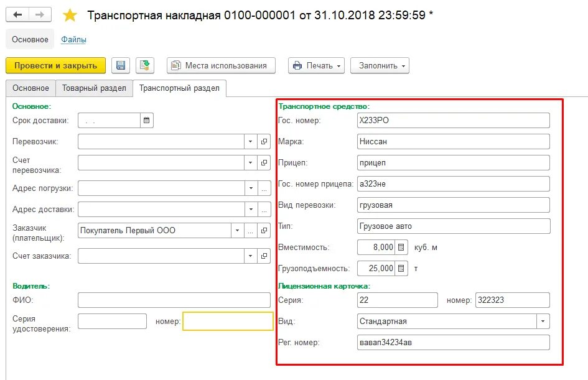
Task: Click the Перевозчик input field
Action: (161, 142)
